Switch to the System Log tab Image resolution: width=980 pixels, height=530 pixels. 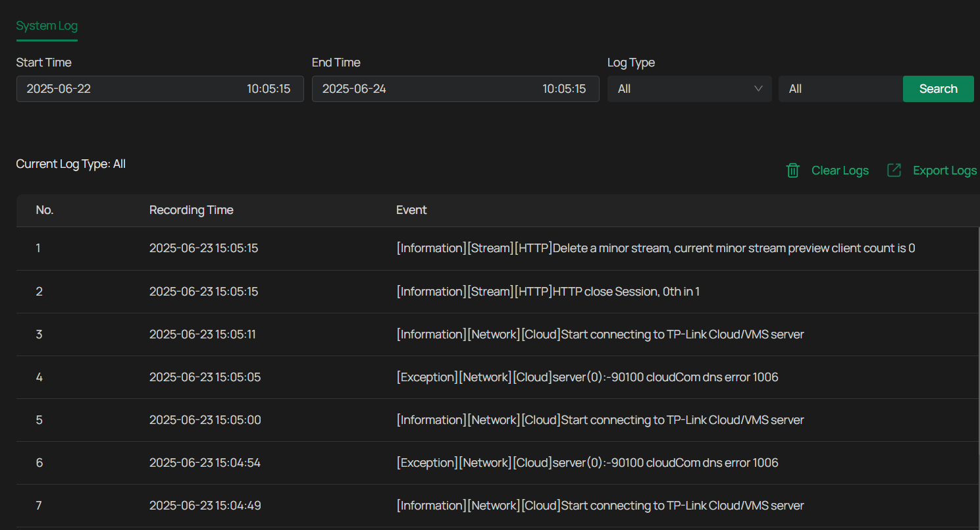[x=47, y=26]
